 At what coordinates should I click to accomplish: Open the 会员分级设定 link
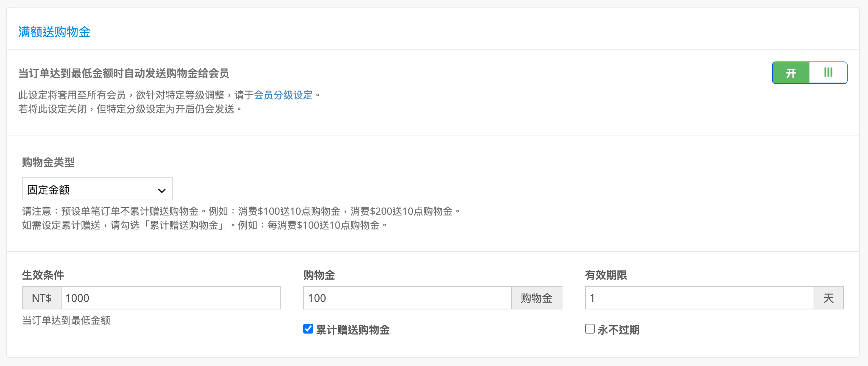[x=283, y=95]
